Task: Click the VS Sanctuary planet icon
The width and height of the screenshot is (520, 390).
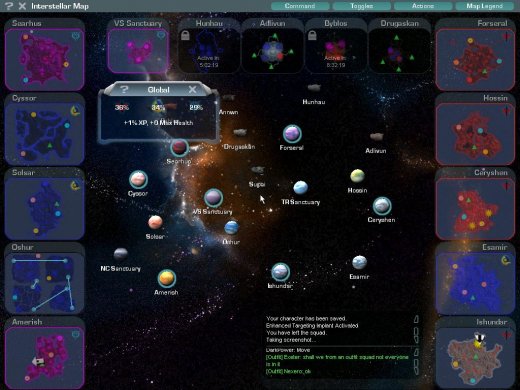Action: click(213, 197)
